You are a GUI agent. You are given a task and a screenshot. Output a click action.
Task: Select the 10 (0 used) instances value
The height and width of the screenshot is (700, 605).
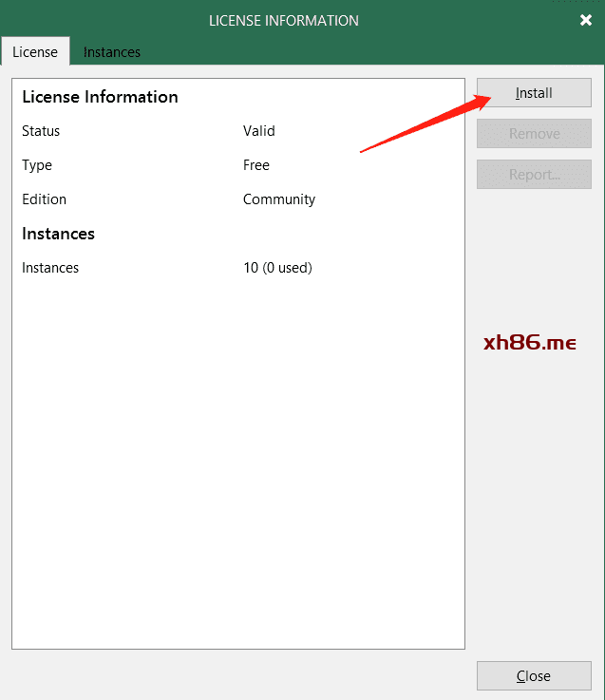coord(277,268)
